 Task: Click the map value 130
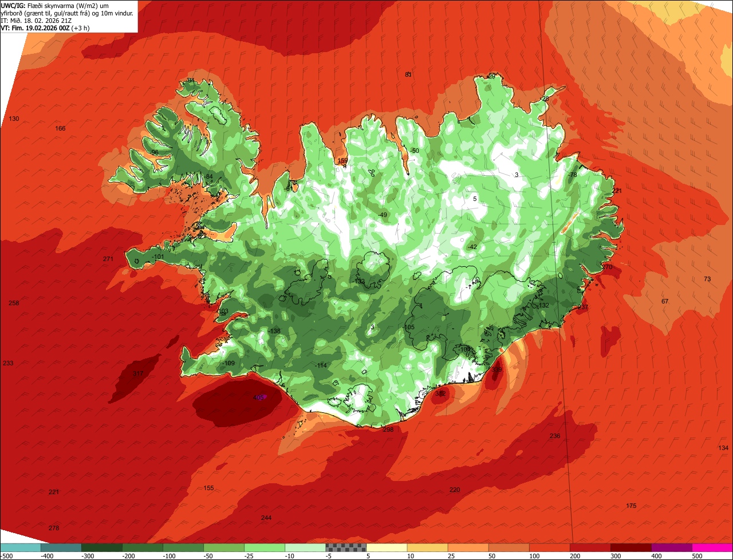click(x=14, y=119)
